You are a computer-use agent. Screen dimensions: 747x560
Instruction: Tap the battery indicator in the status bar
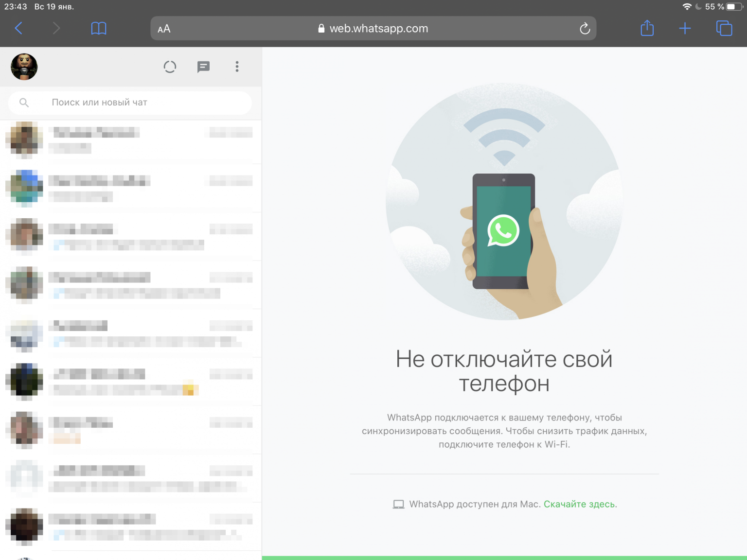point(734,7)
